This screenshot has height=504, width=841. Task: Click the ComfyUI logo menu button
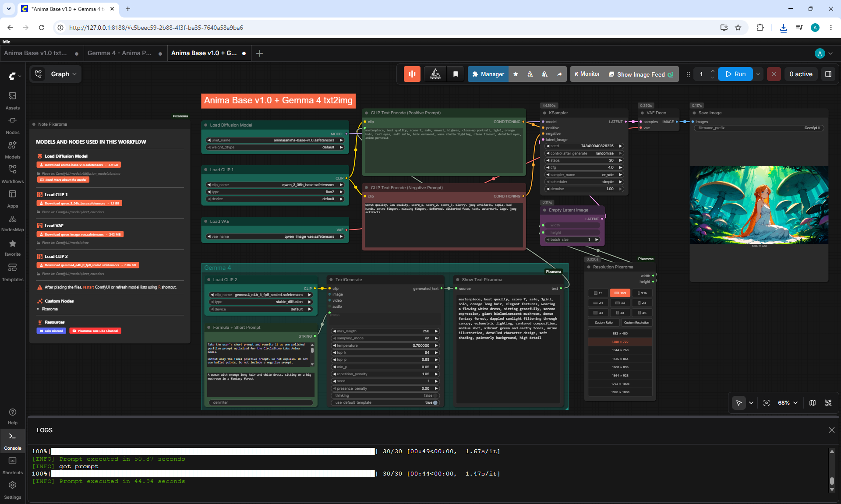coord(15,76)
